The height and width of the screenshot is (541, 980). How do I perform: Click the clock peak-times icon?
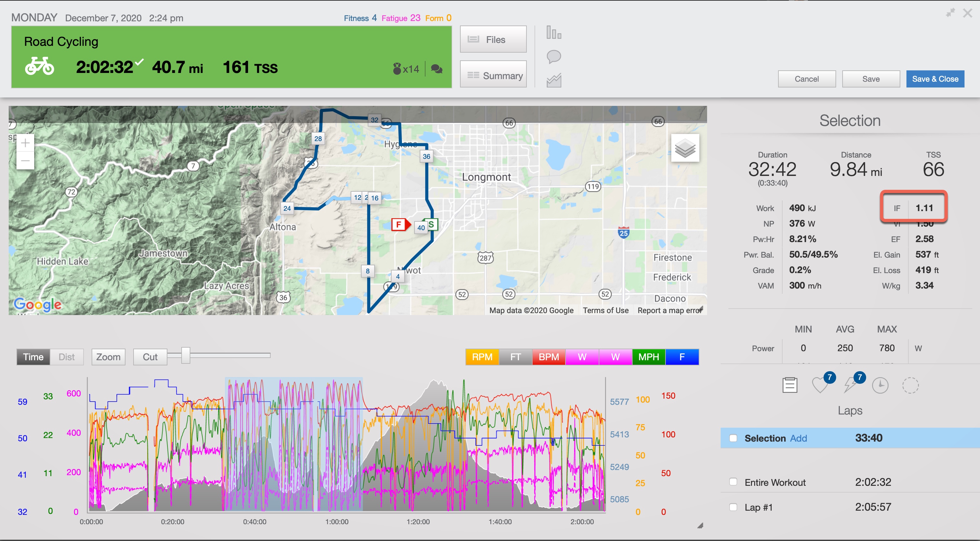pyautogui.click(x=880, y=385)
